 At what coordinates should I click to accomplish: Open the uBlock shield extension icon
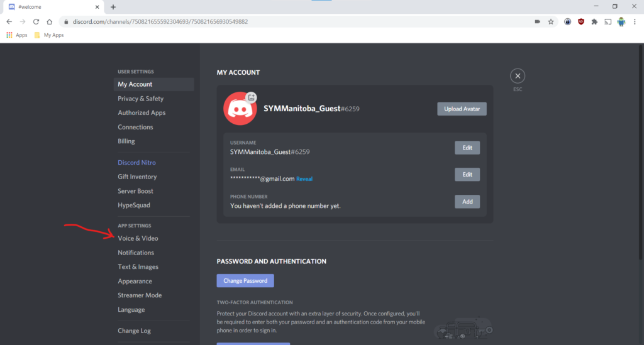tap(580, 22)
